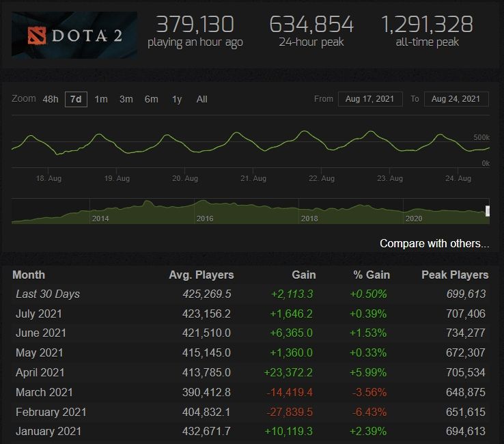This screenshot has width=504, height=444.
Task: Click the 0k y-axis label
Action: pyautogui.click(x=486, y=163)
